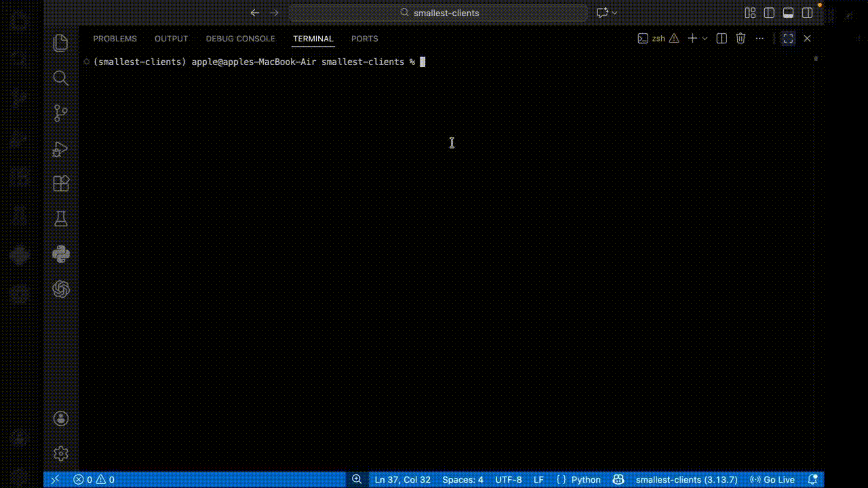The image size is (868, 488).
Task: Open the Copilot status icon in status bar
Action: click(618, 480)
